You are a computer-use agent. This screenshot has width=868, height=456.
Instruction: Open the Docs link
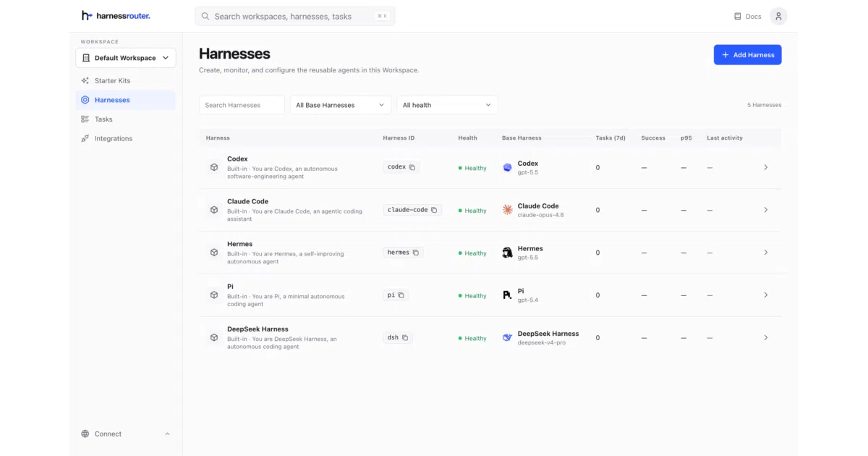(747, 16)
